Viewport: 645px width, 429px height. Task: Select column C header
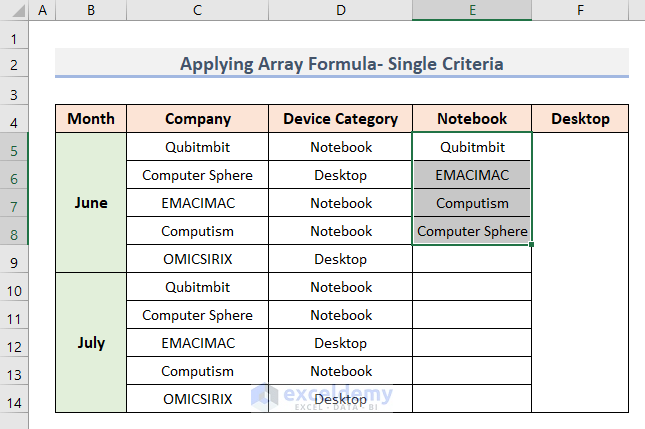[x=198, y=10]
